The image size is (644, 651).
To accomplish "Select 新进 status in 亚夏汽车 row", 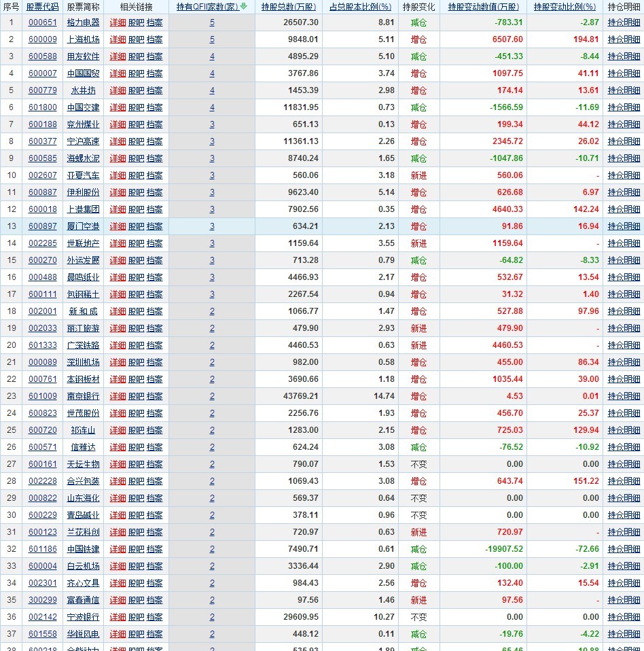I will 418,175.
